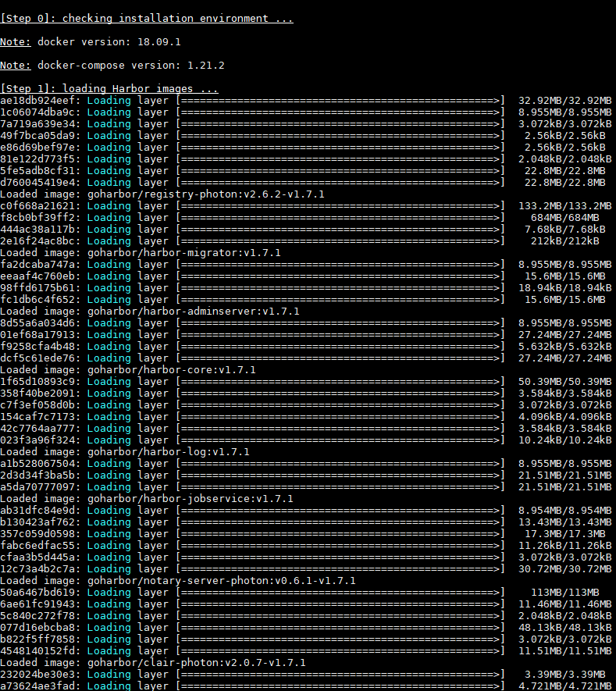Click layer hash 232024be30e3
The height and width of the screenshot is (691, 616).
pos(37,675)
